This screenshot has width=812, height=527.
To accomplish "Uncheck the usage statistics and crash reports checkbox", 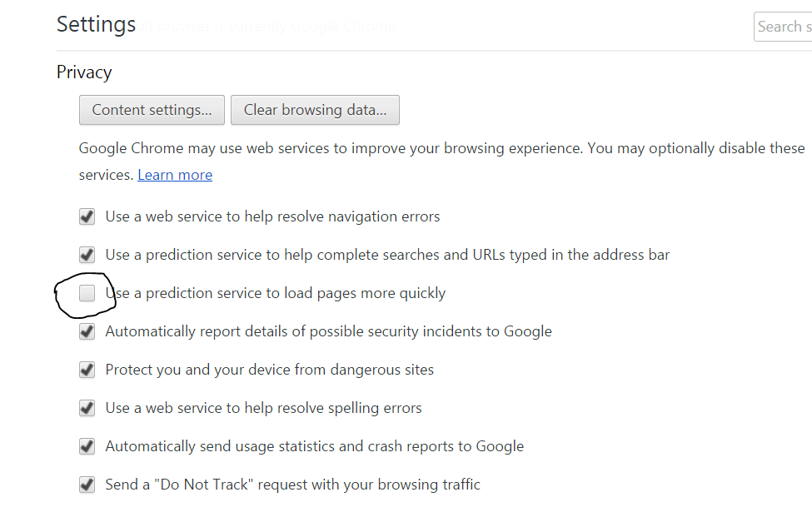I will pyautogui.click(x=87, y=446).
